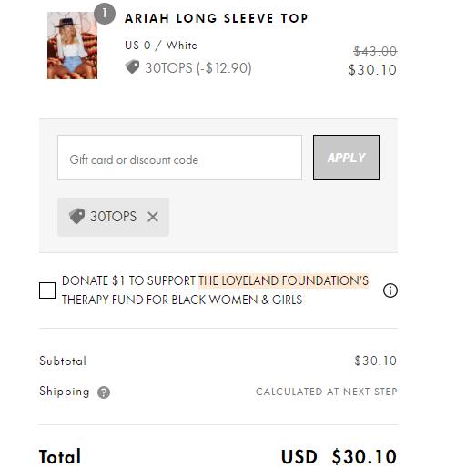The image size is (476, 468).
Task: Click the tag icon beside 30TOPS (-$12.90)
Action: [x=132, y=66]
